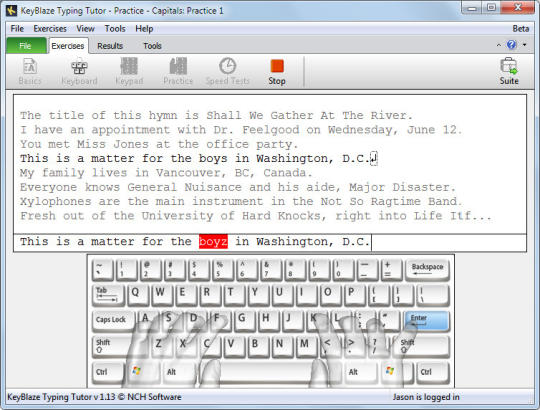The width and height of the screenshot is (540, 410).
Task: Click the highlighted red 'boyz' typo
Action: click(x=213, y=241)
